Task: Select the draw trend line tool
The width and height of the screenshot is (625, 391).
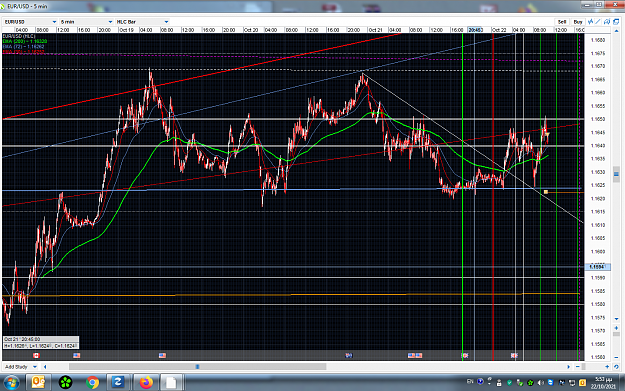Action: pos(598,22)
